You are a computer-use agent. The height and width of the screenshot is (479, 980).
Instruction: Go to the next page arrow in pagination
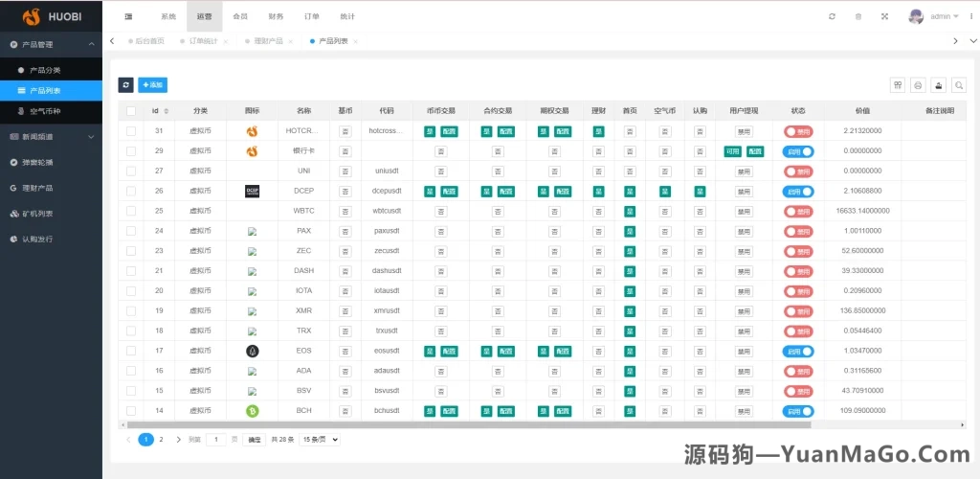[179, 440]
